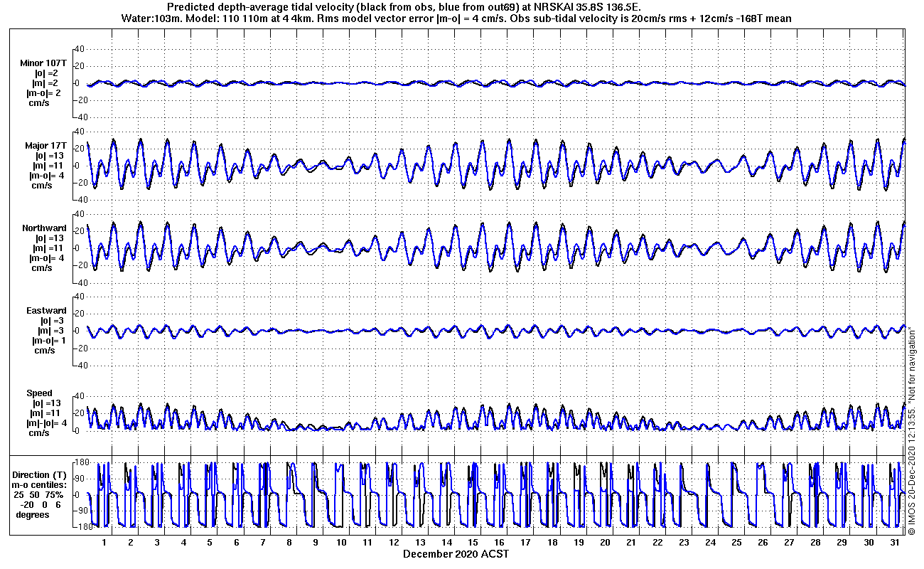The width and height of the screenshot is (924, 569).
Task: Click day label '28' on the date axis
Action: coord(815,542)
